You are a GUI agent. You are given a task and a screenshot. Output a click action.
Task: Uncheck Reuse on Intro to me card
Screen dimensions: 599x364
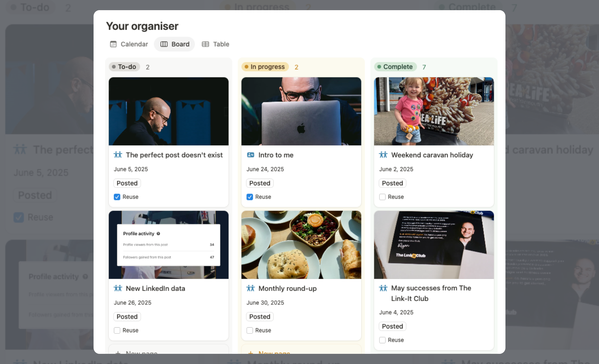click(250, 197)
